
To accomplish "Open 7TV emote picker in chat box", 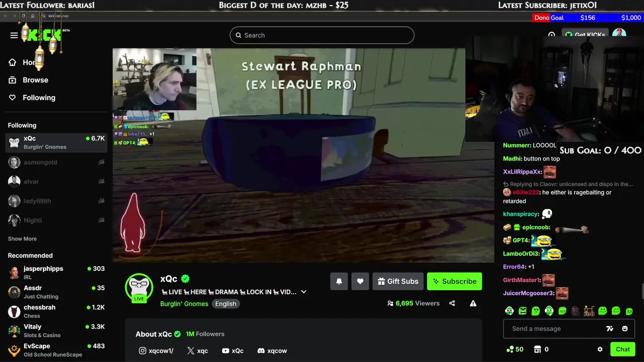I will pos(610,329).
